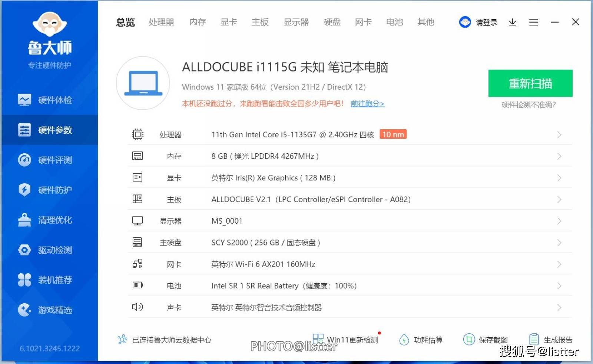Expand the 电池 row chevron

[x=559, y=286]
